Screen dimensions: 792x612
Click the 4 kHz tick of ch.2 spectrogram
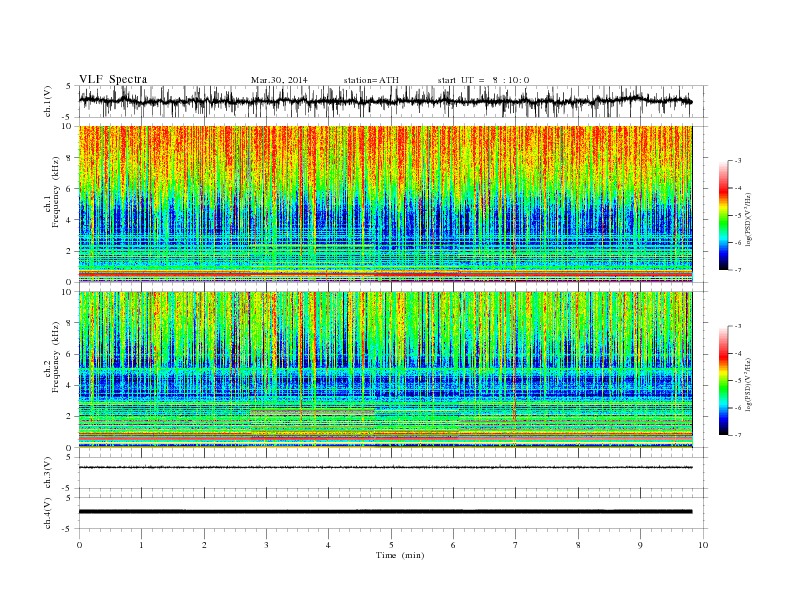pyautogui.click(x=70, y=385)
